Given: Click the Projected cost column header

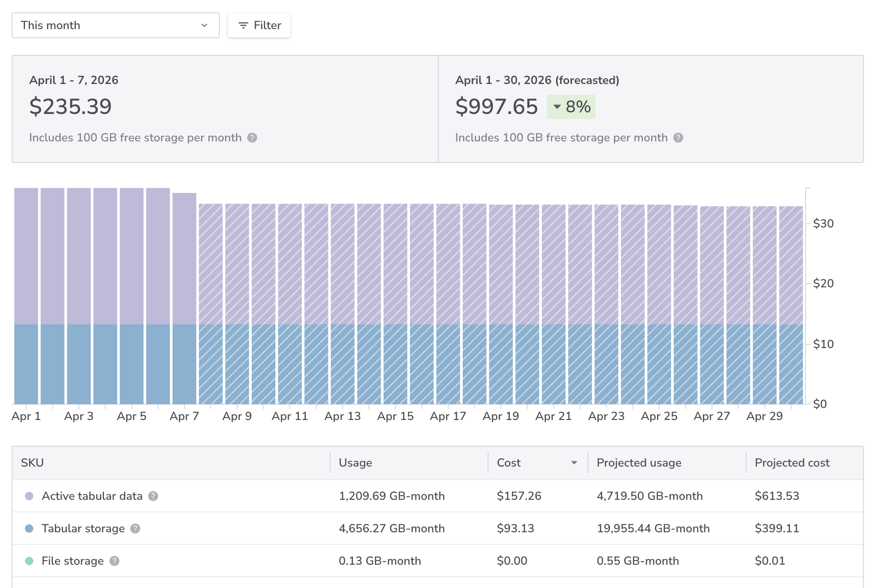Looking at the screenshot, I should (792, 463).
